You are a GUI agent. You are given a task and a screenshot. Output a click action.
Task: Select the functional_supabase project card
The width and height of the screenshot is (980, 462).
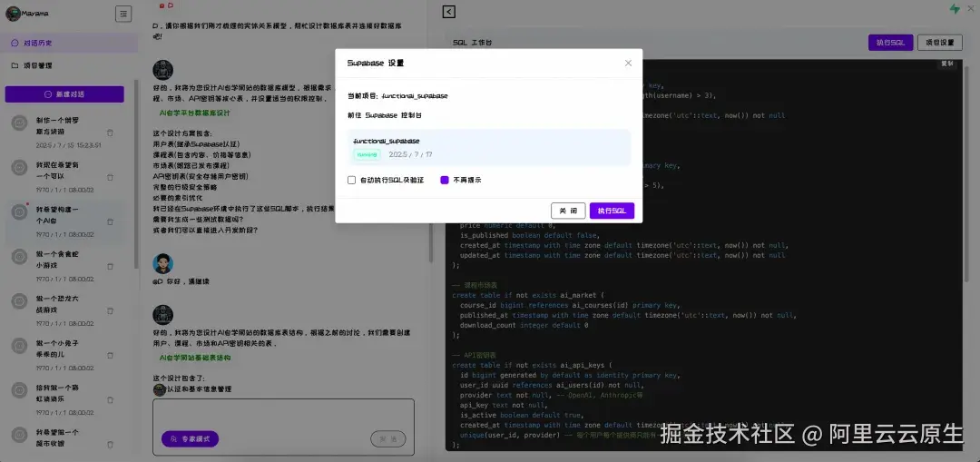click(489, 148)
